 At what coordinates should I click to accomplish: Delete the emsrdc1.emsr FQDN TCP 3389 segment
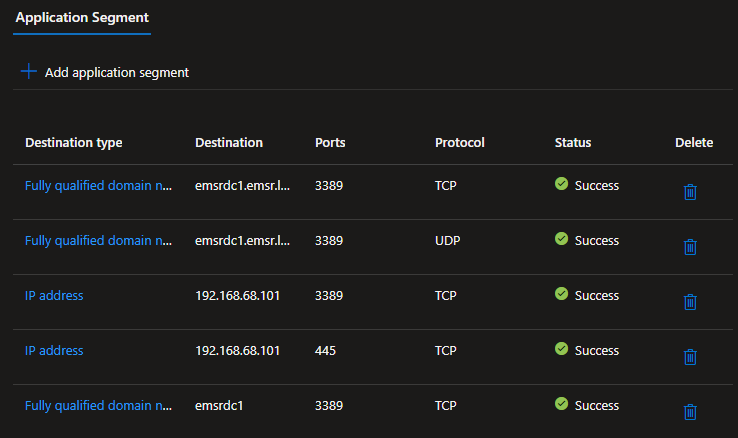pos(689,191)
